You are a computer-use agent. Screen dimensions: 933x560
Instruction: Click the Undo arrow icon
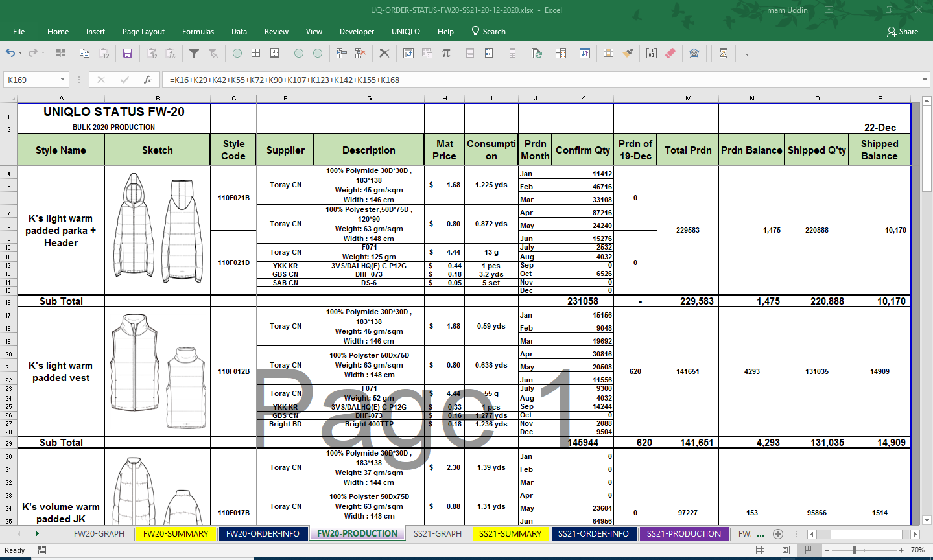coord(10,53)
